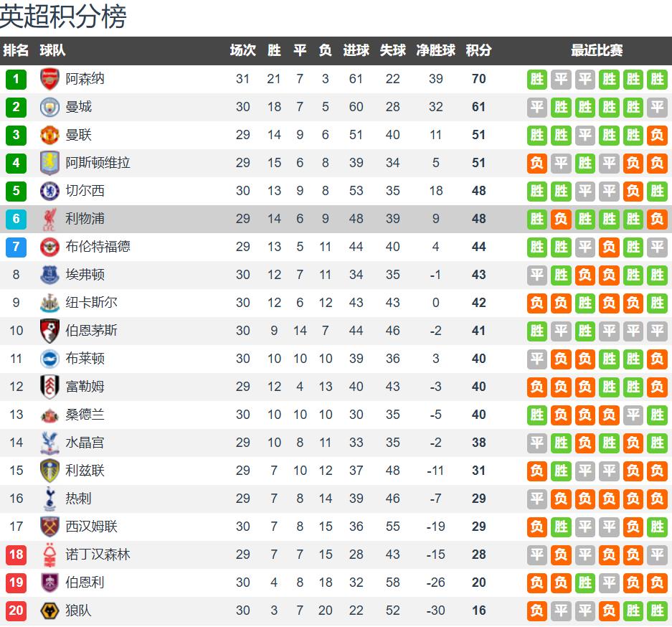672x627 pixels.
Task: Click the 进球 column header
Action: 356,51
